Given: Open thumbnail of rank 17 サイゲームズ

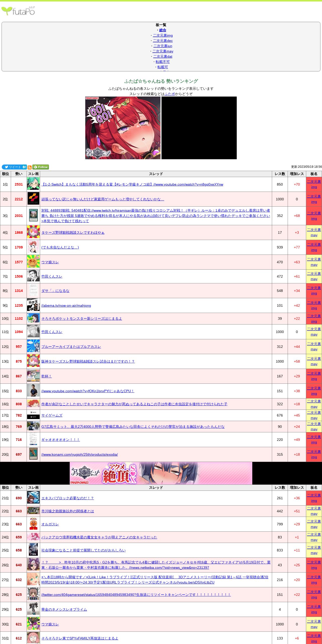Looking at the screenshot, I should point(33,415).
